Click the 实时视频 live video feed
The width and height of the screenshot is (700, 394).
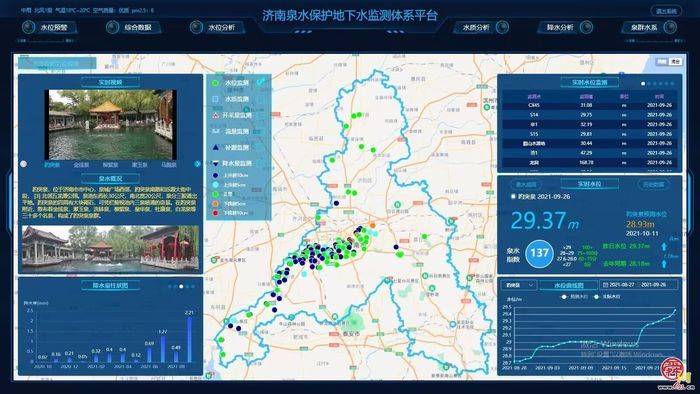point(110,124)
